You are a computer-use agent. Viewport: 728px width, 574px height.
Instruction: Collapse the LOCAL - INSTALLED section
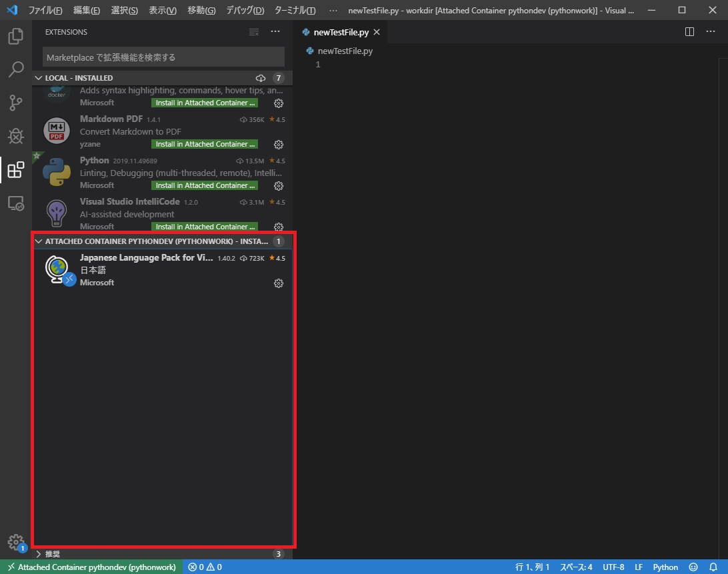coord(39,78)
